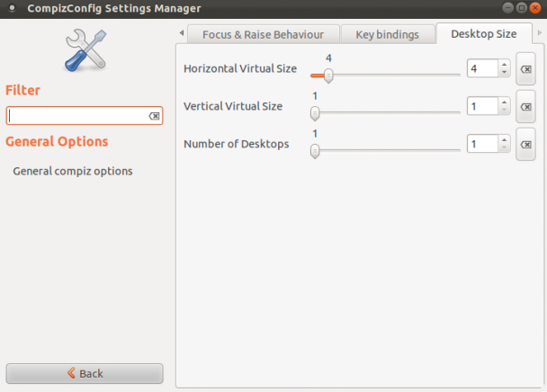Reset Horizontal Virtual Size to default

[525, 69]
